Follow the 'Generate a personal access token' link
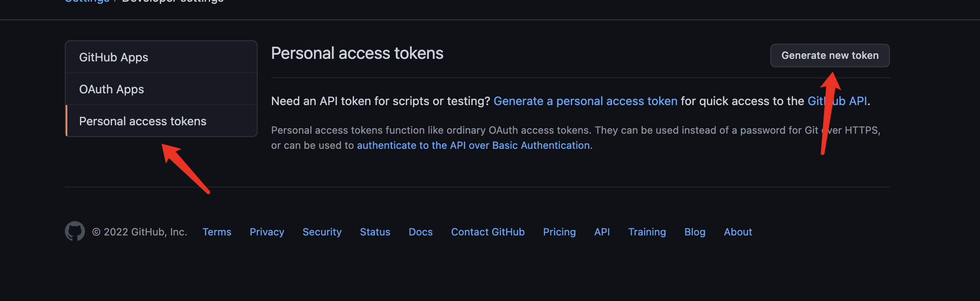Screen dimensions: 980x301 click(x=585, y=101)
